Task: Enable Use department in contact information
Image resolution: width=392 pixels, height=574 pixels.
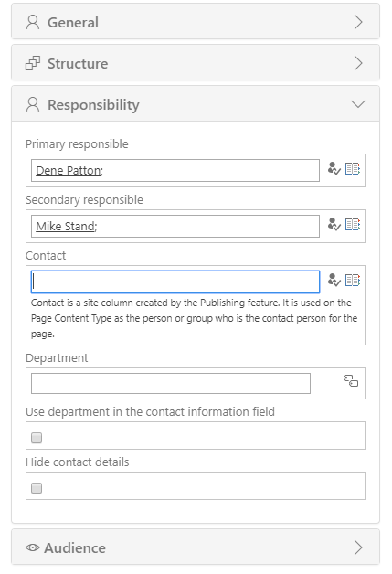Action: point(37,438)
